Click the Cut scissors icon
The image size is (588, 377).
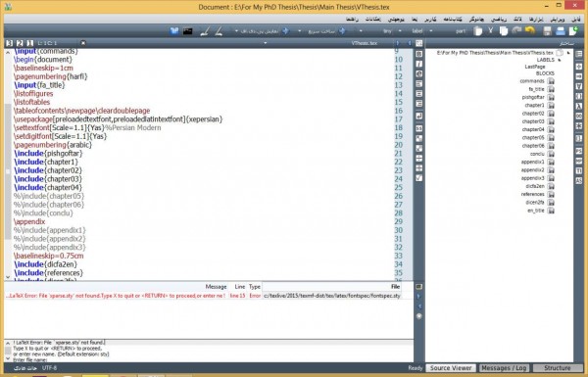[x=491, y=30]
